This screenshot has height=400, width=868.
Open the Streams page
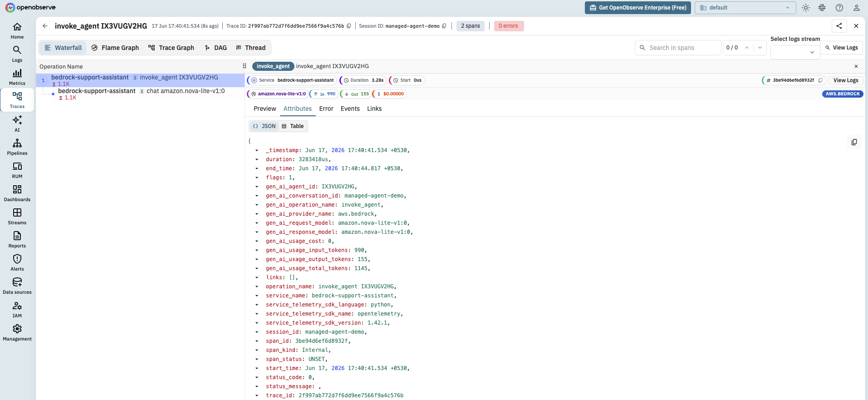pyautogui.click(x=17, y=217)
